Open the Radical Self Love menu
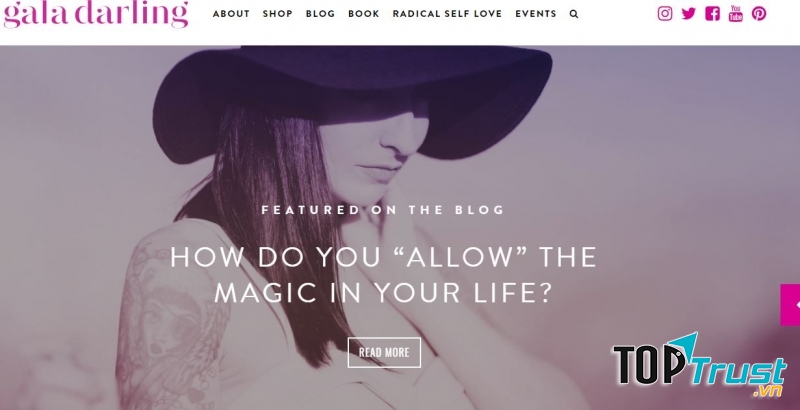 tap(447, 14)
